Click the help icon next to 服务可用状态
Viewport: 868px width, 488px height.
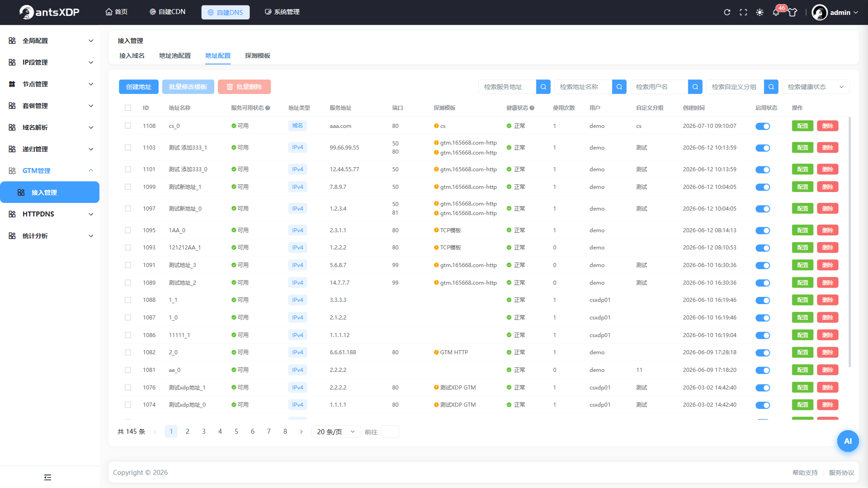click(268, 108)
